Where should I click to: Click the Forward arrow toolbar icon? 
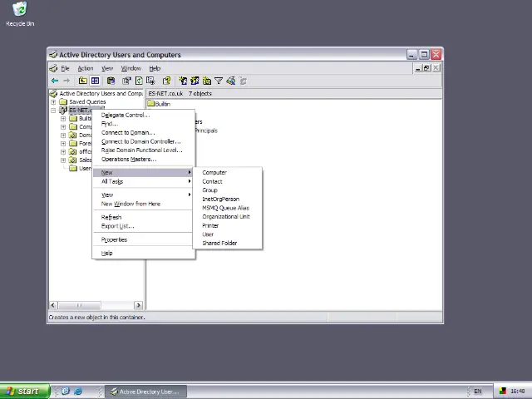(x=66, y=81)
